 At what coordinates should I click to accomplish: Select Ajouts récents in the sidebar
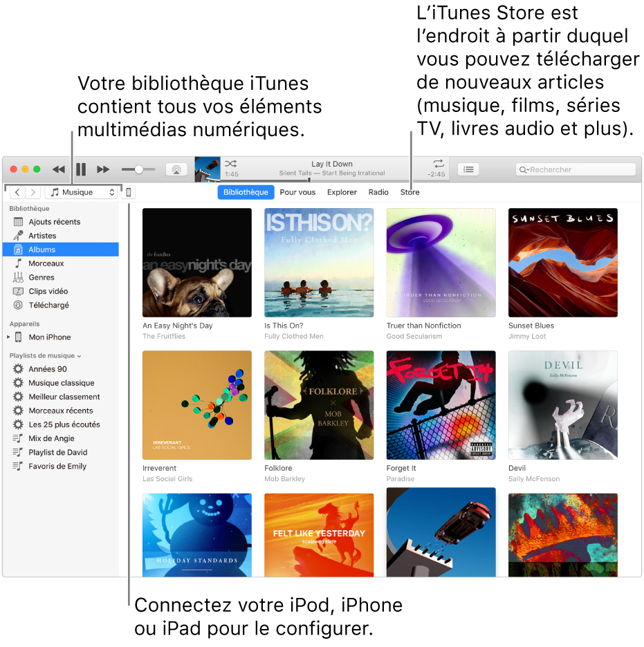point(61,222)
